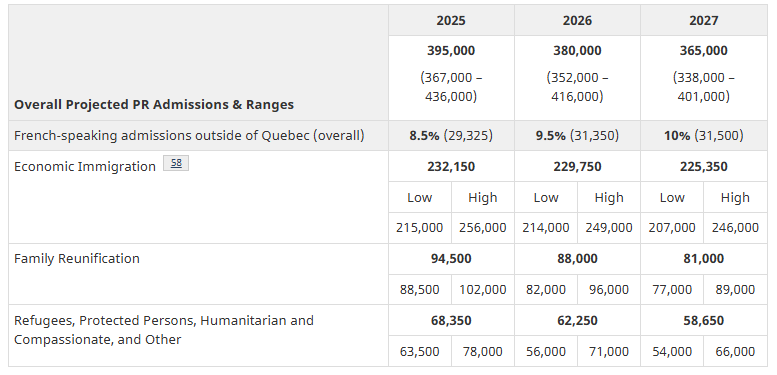Select Family Reunification 94,500 value
This screenshot has height=375, width=777.
(x=451, y=259)
